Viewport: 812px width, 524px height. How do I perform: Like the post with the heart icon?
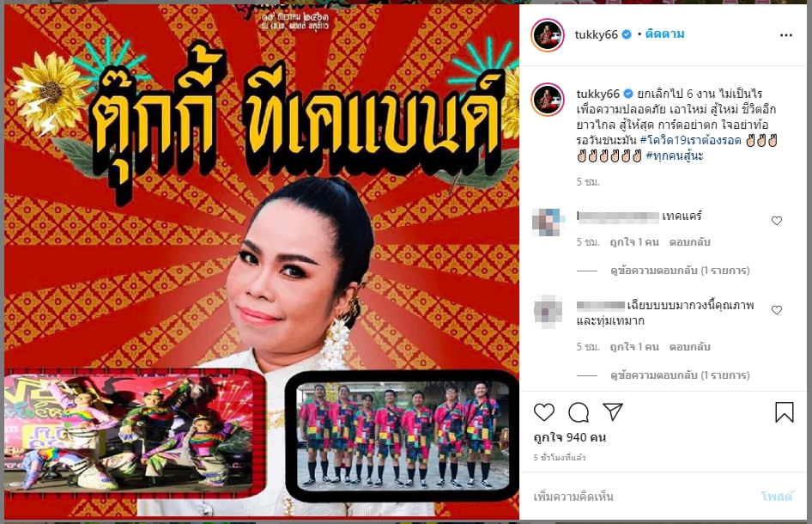point(543,412)
